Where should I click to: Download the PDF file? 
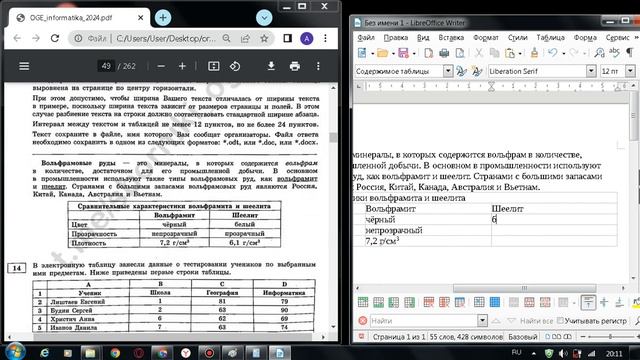271,66
